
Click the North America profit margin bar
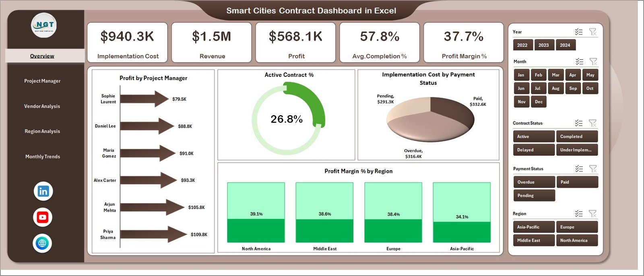click(x=256, y=231)
